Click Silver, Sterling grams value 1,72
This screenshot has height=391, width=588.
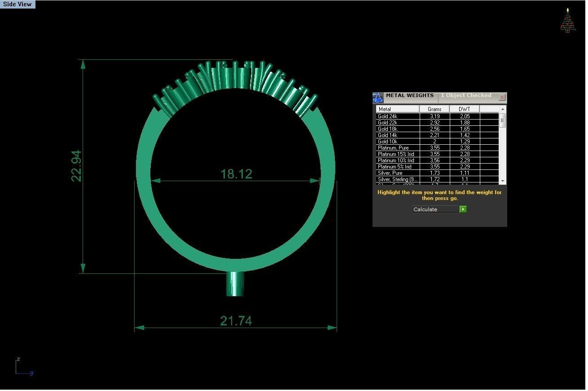click(434, 179)
